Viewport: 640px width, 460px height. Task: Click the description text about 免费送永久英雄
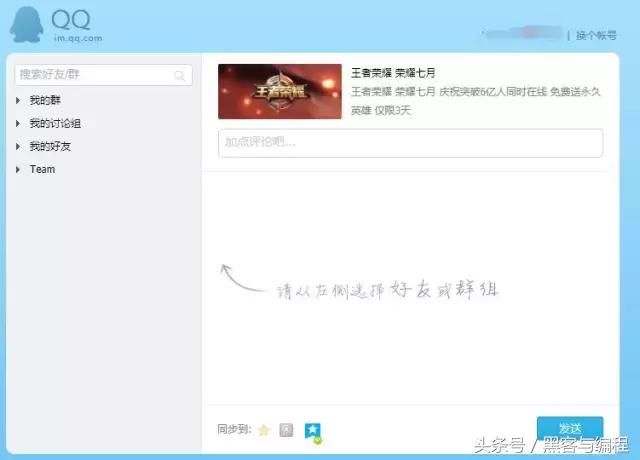476,101
